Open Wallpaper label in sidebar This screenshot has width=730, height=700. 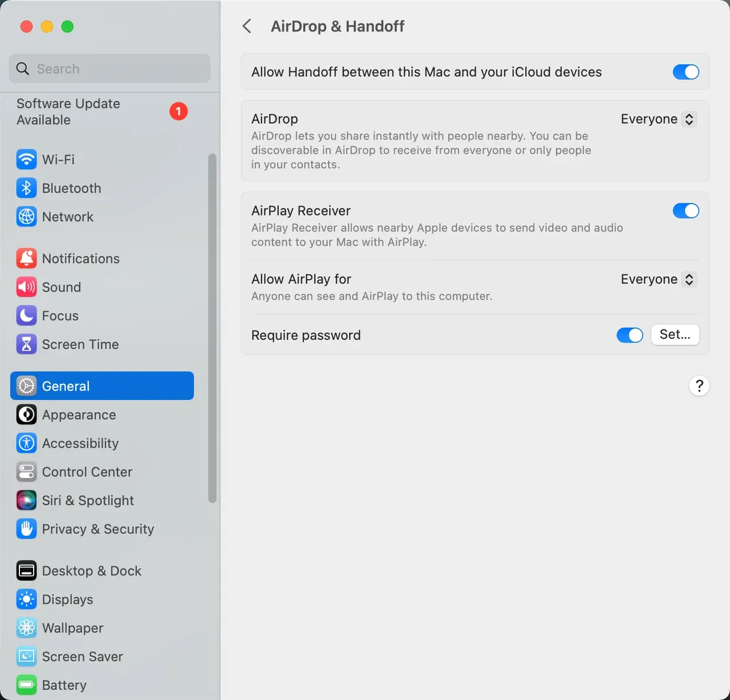click(x=73, y=628)
